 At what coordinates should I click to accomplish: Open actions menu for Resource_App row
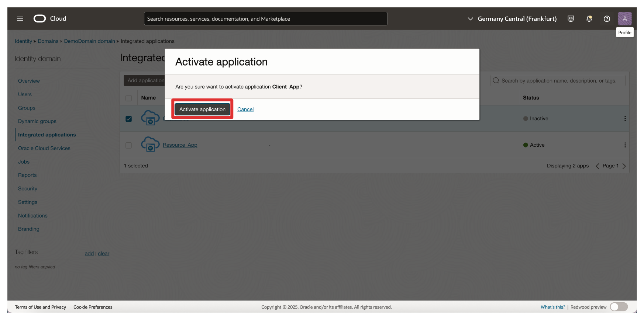pos(624,145)
